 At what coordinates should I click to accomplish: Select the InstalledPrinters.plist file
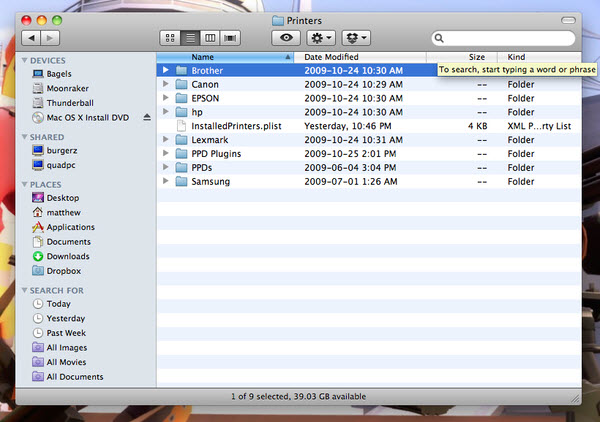point(369,126)
